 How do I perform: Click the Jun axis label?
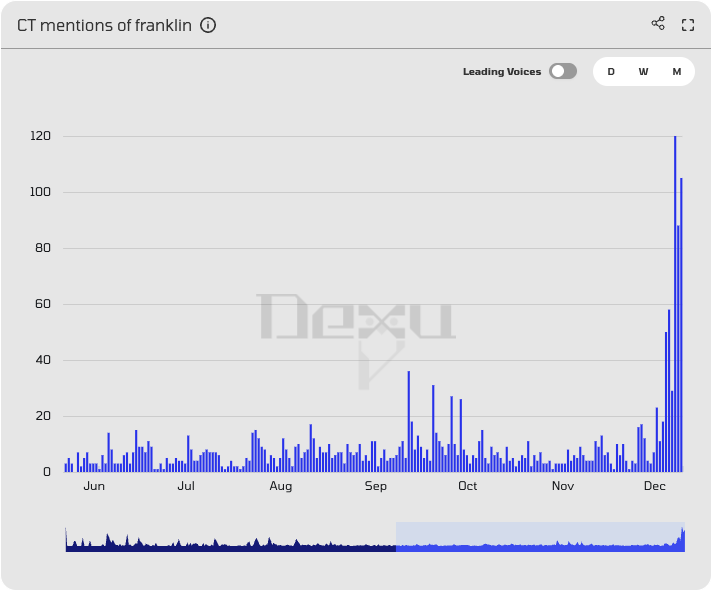tap(94, 486)
